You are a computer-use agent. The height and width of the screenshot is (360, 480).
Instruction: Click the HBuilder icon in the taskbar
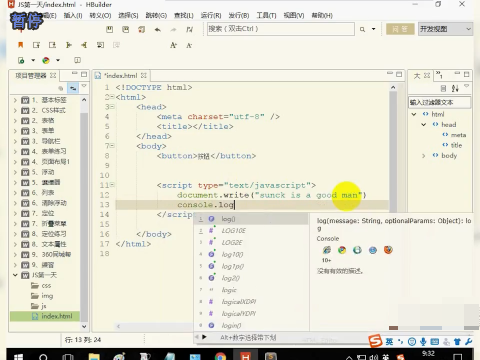[x=246, y=357]
